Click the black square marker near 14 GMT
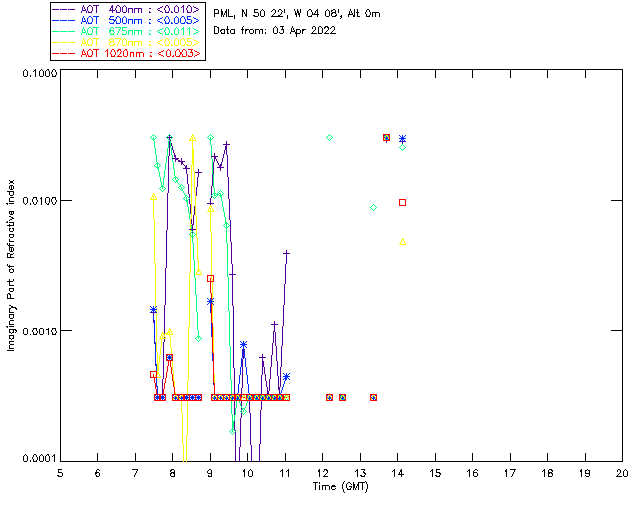This screenshot has width=640, height=512. point(402,202)
